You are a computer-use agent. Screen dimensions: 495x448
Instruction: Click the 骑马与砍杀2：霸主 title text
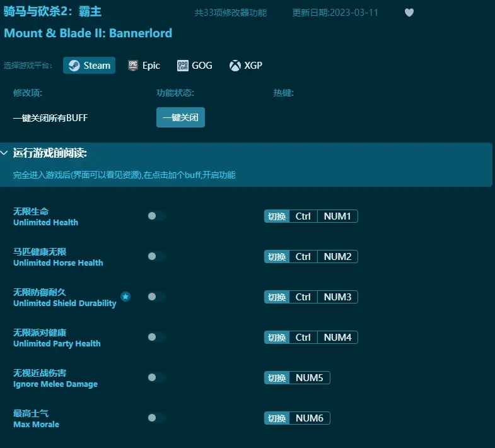[x=52, y=12]
